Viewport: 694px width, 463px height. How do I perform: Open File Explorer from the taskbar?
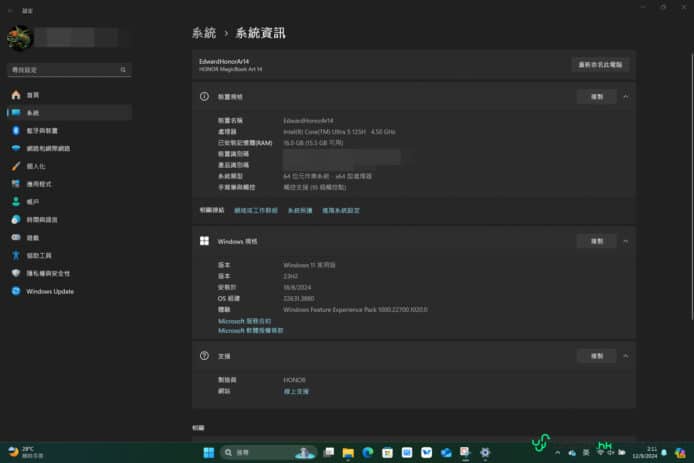(x=348, y=452)
